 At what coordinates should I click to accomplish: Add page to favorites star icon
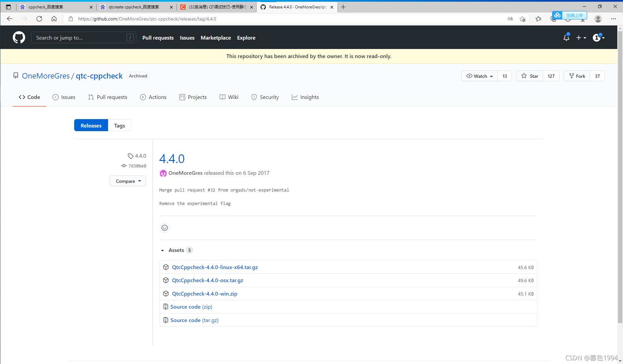click(522, 19)
